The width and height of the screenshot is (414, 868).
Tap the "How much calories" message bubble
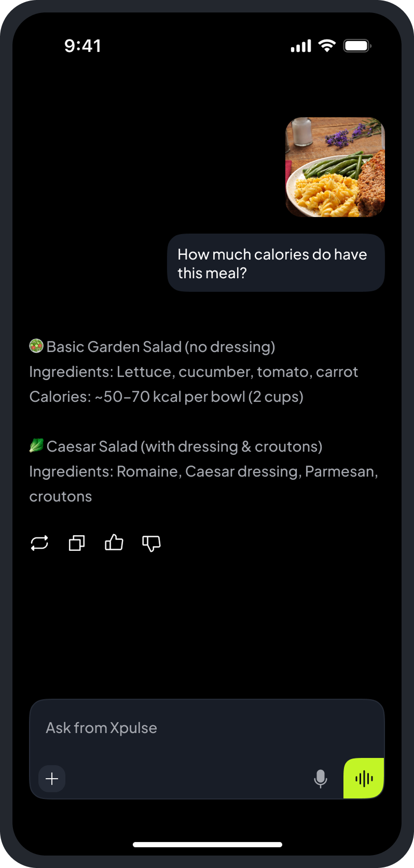point(275,263)
